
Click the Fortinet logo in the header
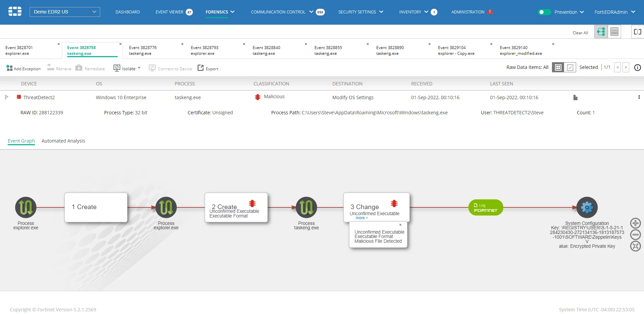point(15,11)
